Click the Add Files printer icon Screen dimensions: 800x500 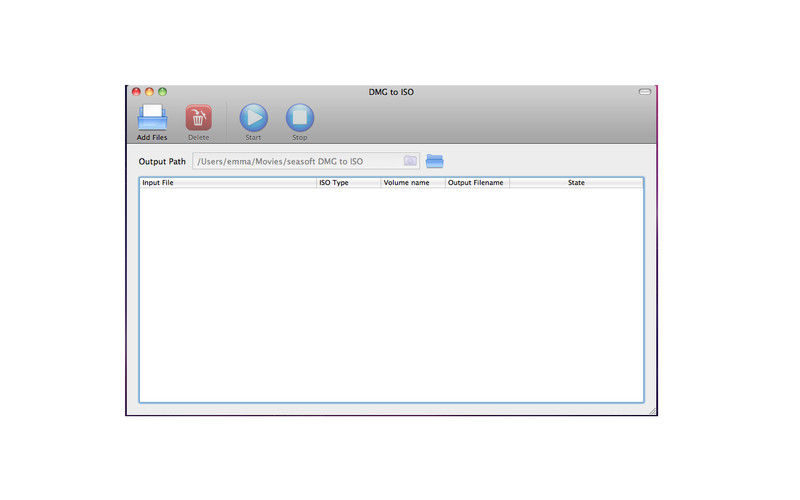pyautogui.click(x=152, y=118)
